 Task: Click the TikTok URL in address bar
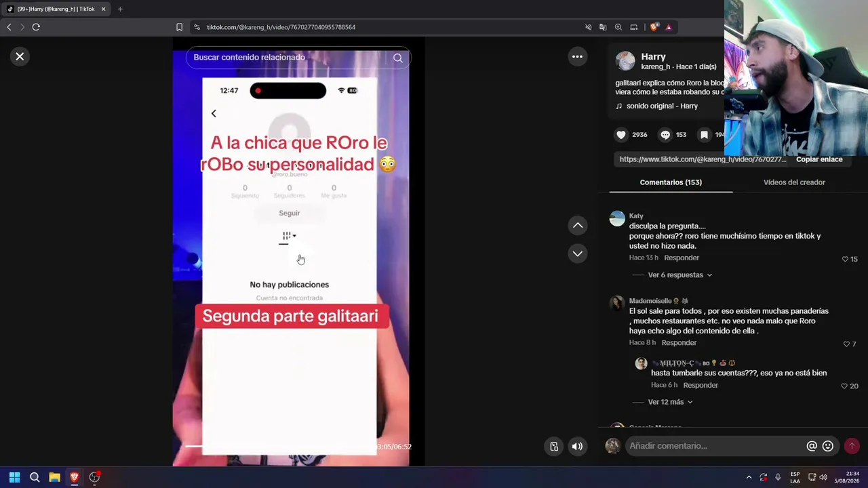(281, 27)
